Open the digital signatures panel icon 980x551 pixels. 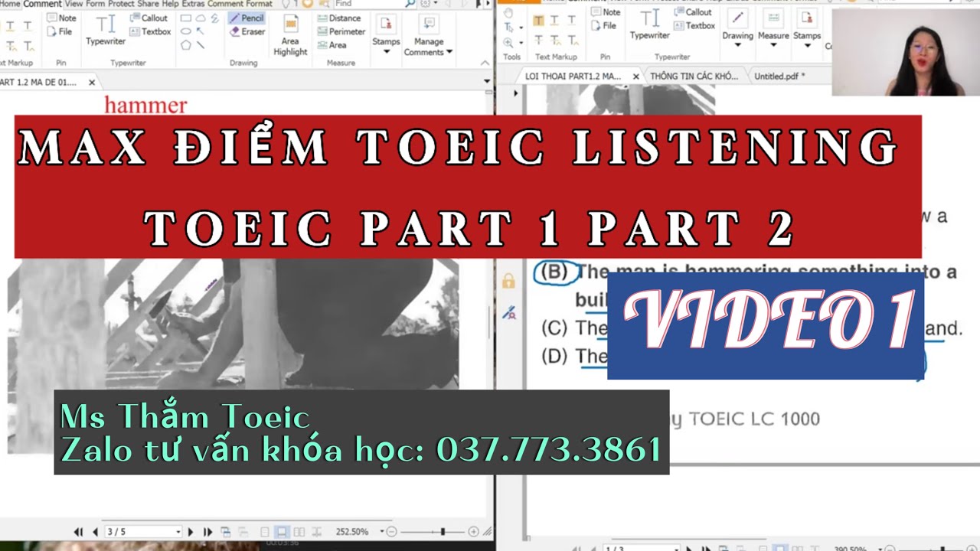point(508,312)
